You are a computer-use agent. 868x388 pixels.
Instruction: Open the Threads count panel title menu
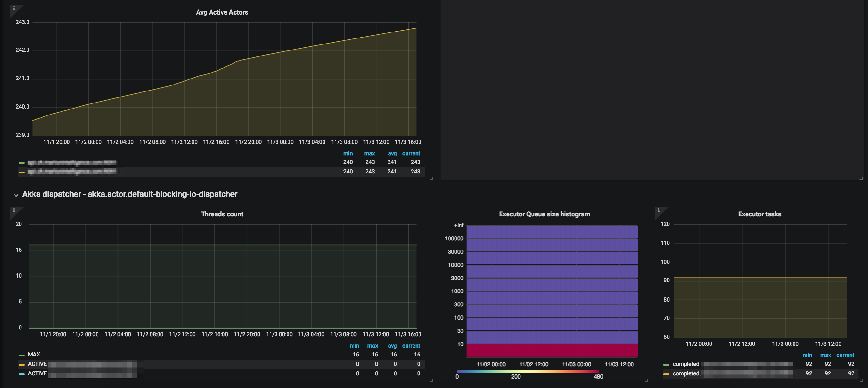(x=222, y=214)
